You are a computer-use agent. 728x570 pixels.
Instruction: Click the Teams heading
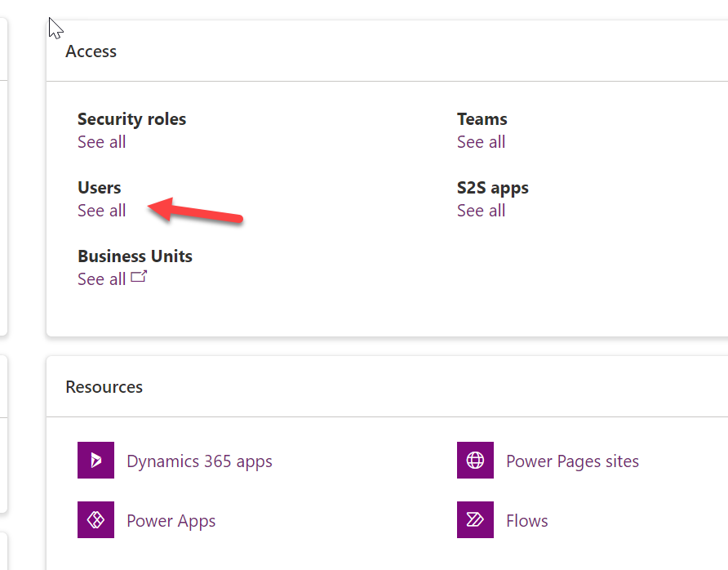click(482, 118)
